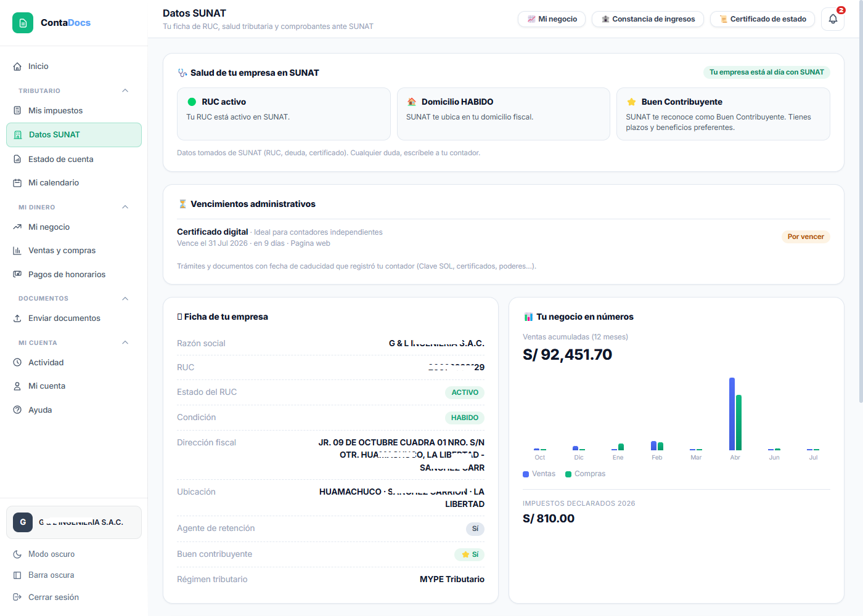Open Pagos de honorarios menu item
Image resolution: width=863 pixels, height=616 pixels.
point(74,275)
